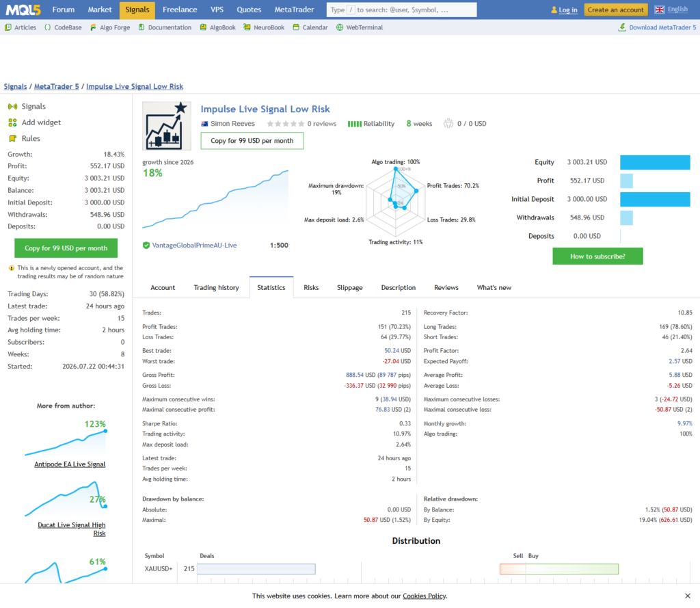Screen dimensions: 700x608
Task: Open Calendar icon
Action: coord(296,27)
